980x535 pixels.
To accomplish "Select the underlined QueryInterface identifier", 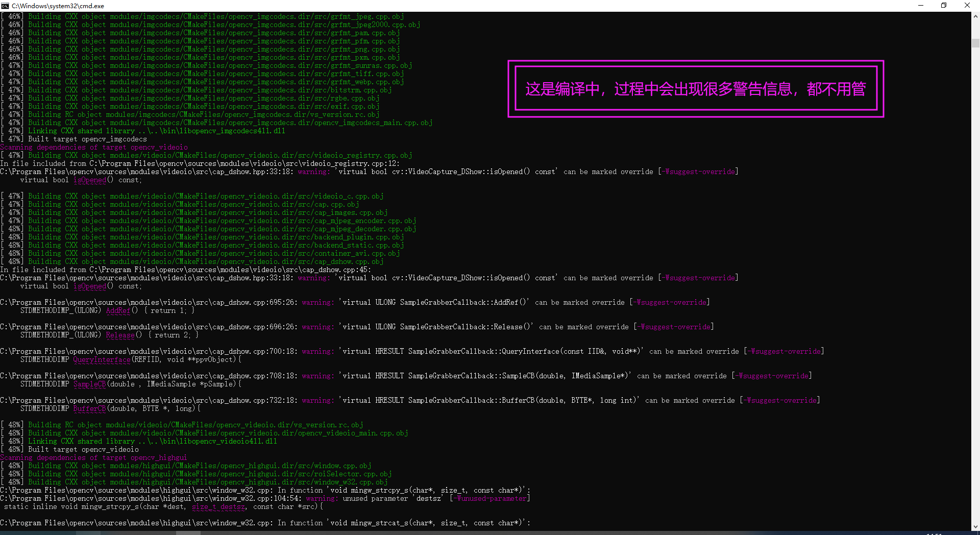I will 102,359.
